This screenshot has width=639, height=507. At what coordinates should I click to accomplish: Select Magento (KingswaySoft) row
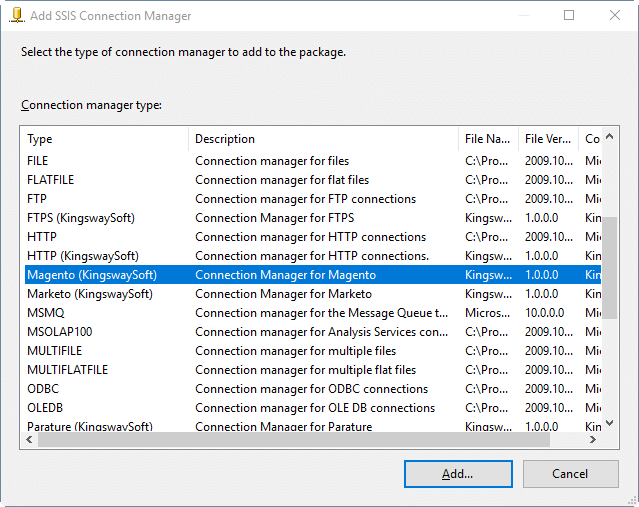[313, 275]
